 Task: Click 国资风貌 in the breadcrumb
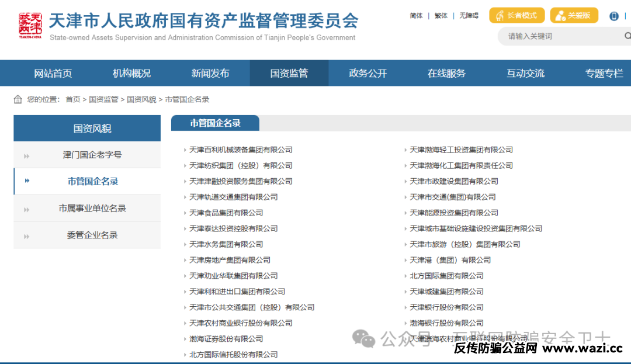point(141,99)
